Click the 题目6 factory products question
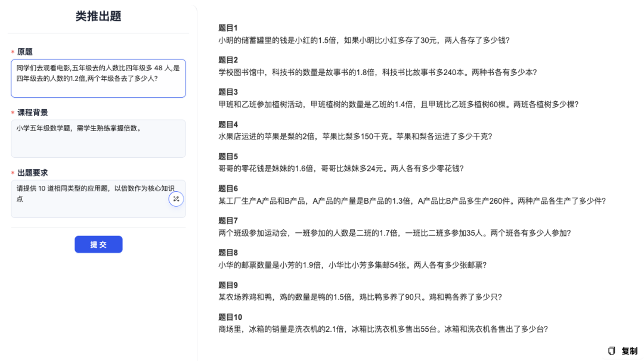The width and height of the screenshot is (644, 361). click(411, 201)
